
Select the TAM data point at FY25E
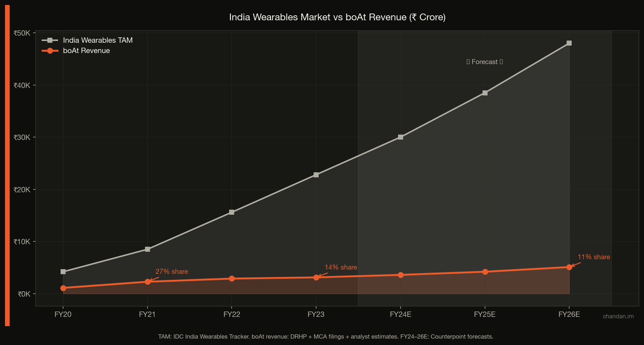[485, 93]
